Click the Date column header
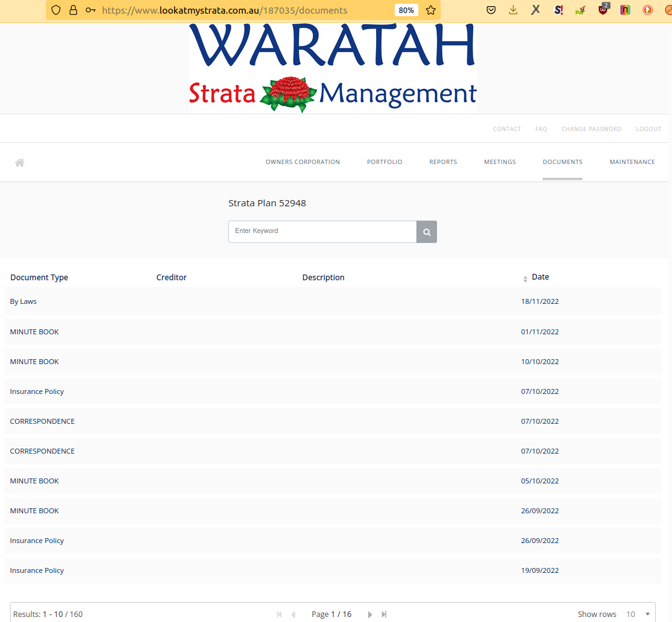Image resolution: width=672 pixels, height=622 pixels. click(540, 277)
